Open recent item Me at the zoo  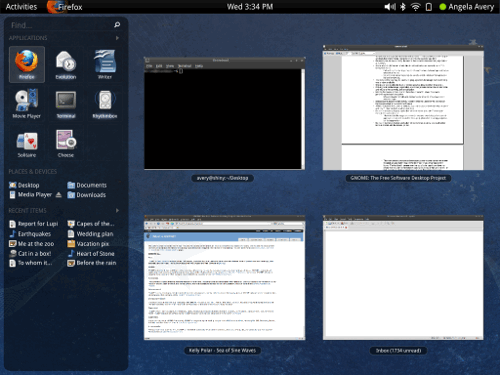pyautogui.click(x=31, y=244)
